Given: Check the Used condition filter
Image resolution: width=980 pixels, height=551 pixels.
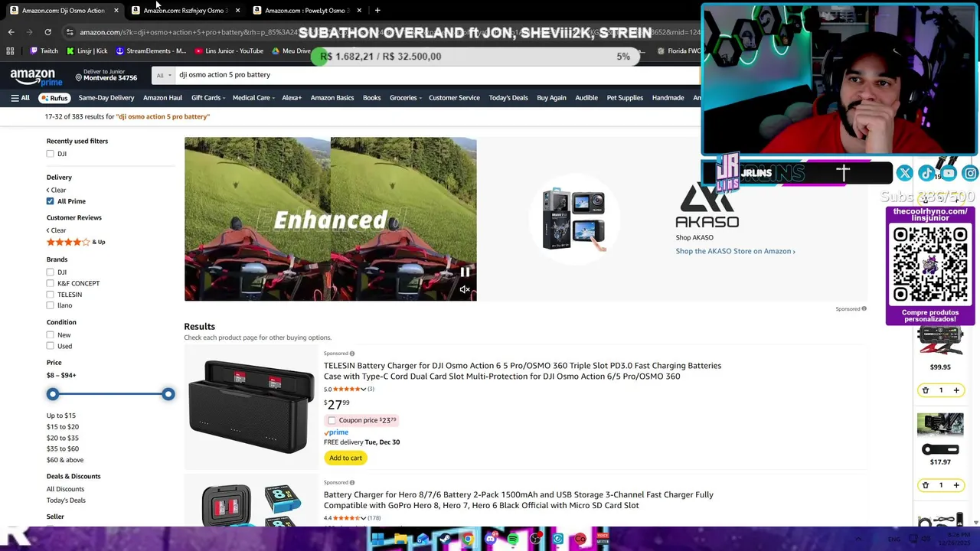Looking at the screenshot, I should pyautogui.click(x=50, y=346).
